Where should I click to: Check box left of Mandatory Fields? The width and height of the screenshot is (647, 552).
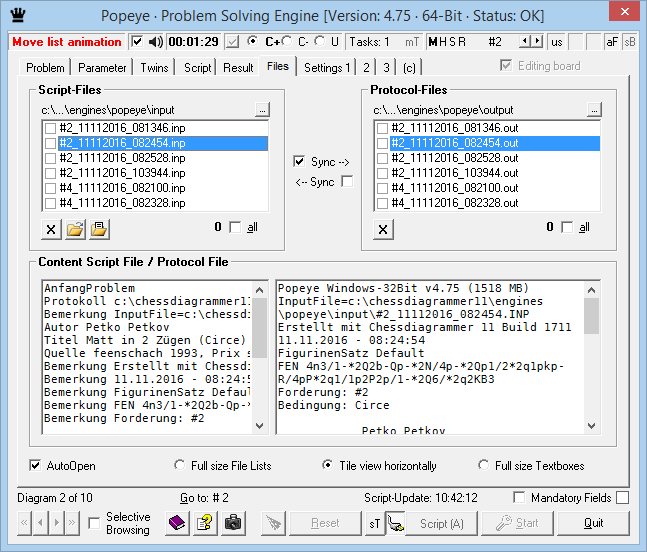(519, 497)
